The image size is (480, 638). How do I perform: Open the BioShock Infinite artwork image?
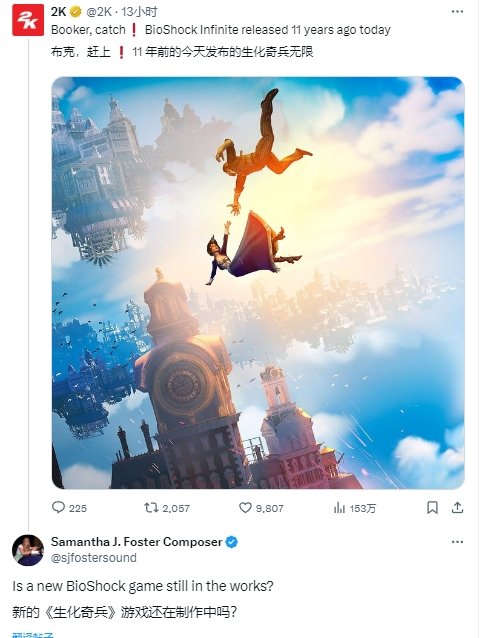click(258, 283)
